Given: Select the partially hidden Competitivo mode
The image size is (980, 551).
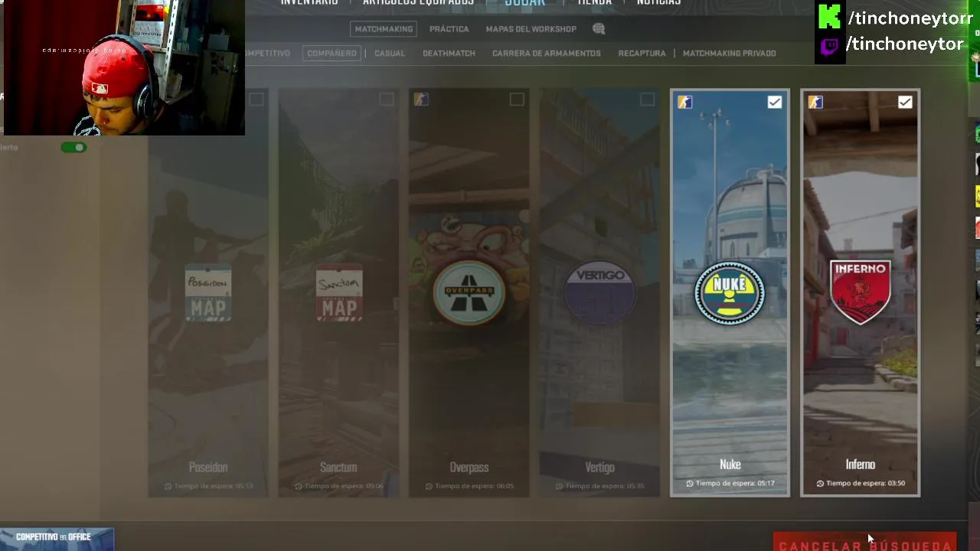Looking at the screenshot, I should (268, 54).
